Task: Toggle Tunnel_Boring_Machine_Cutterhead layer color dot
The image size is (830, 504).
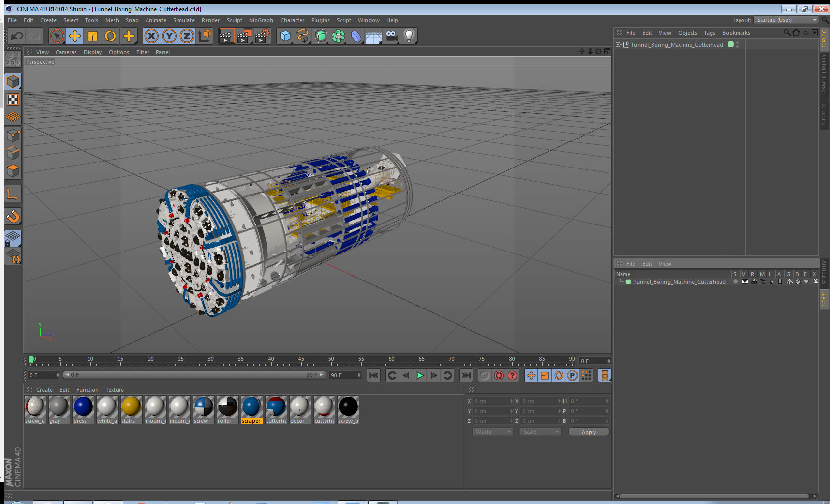Action: (x=731, y=44)
